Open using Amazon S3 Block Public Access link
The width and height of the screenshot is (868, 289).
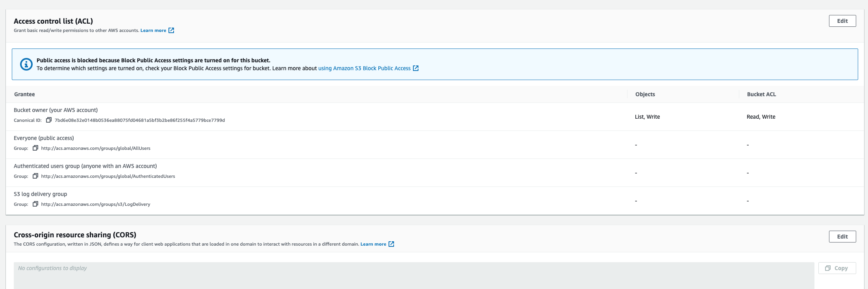(x=364, y=68)
